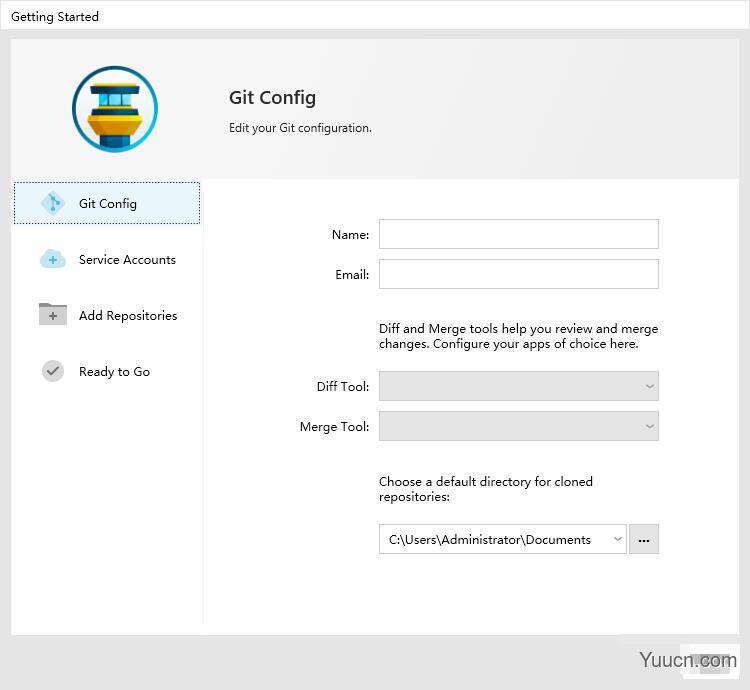Click the Getting Started window title
The image size is (750, 690).
pos(55,16)
